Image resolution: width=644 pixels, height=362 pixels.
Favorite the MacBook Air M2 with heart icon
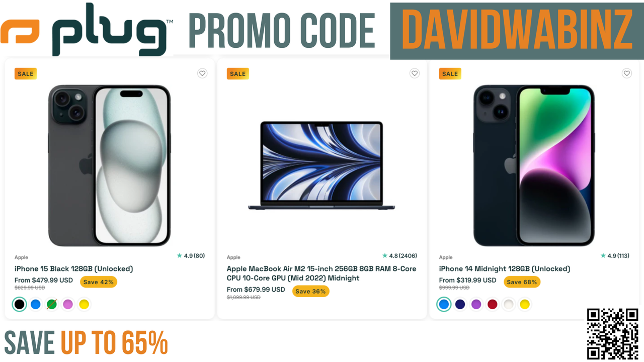tap(415, 73)
